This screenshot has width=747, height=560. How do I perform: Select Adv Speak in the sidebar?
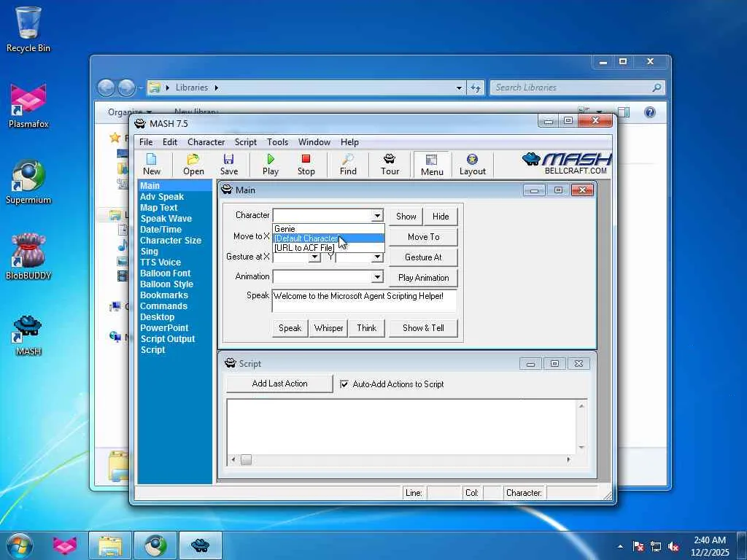pos(161,197)
